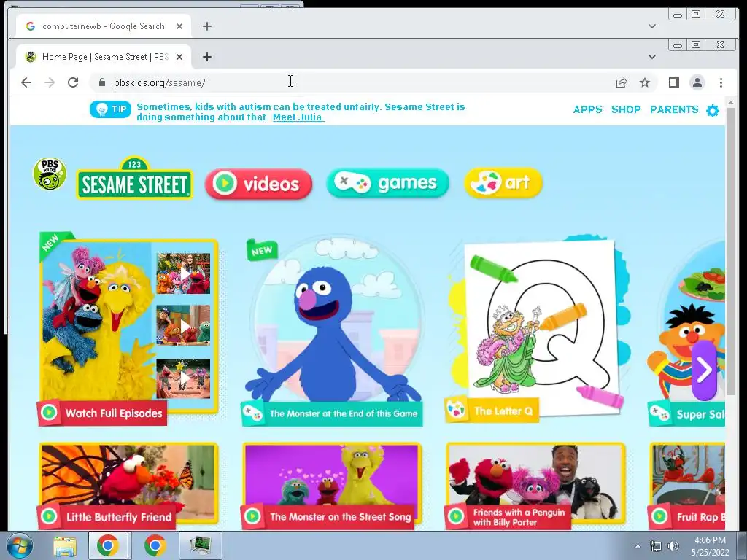747x560 pixels.
Task: Click the PBS Kids logo
Action: pos(49,174)
